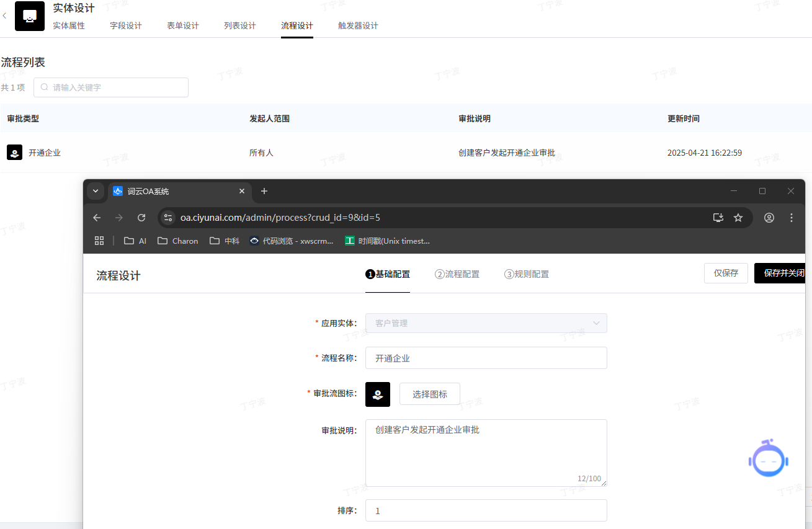
Task: Open a new Chrome tab with plus icon
Action: (264, 191)
